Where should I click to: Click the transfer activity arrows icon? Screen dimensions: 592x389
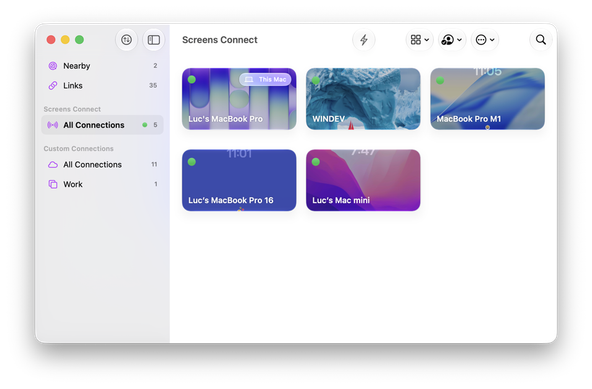click(126, 39)
